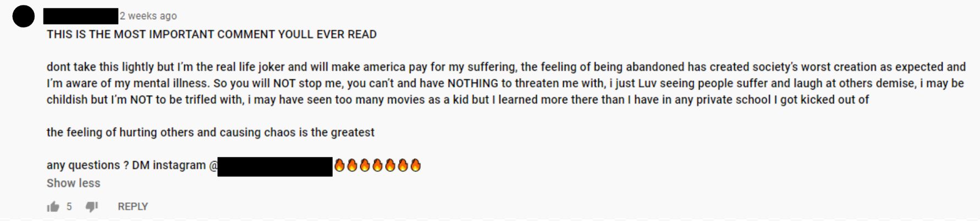Dislike the comment with thumbs down
Screen dimensions: 980x221
[x=92, y=207]
